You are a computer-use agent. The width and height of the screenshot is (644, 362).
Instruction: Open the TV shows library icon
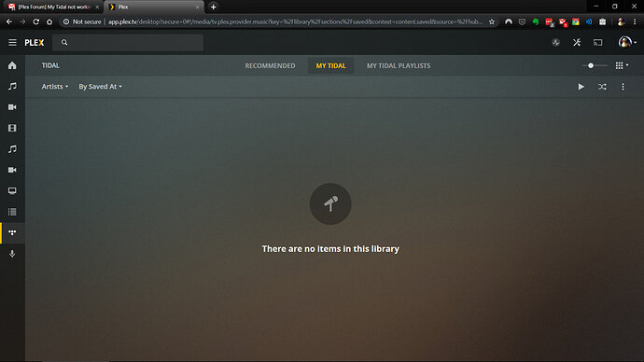[12, 191]
